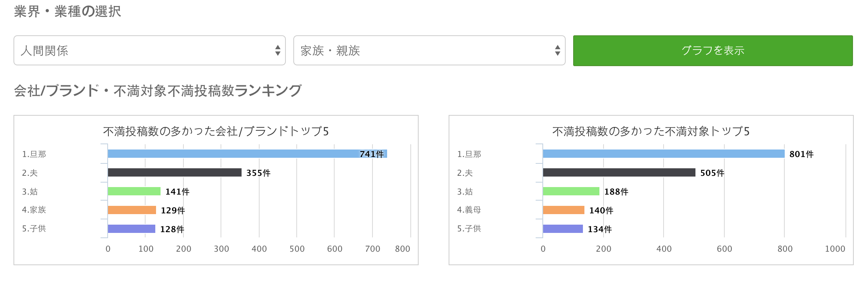Click the orange 129件 bar for 家族
Screen dimensions: 868x290
pyautogui.click(x=132, y=210)
